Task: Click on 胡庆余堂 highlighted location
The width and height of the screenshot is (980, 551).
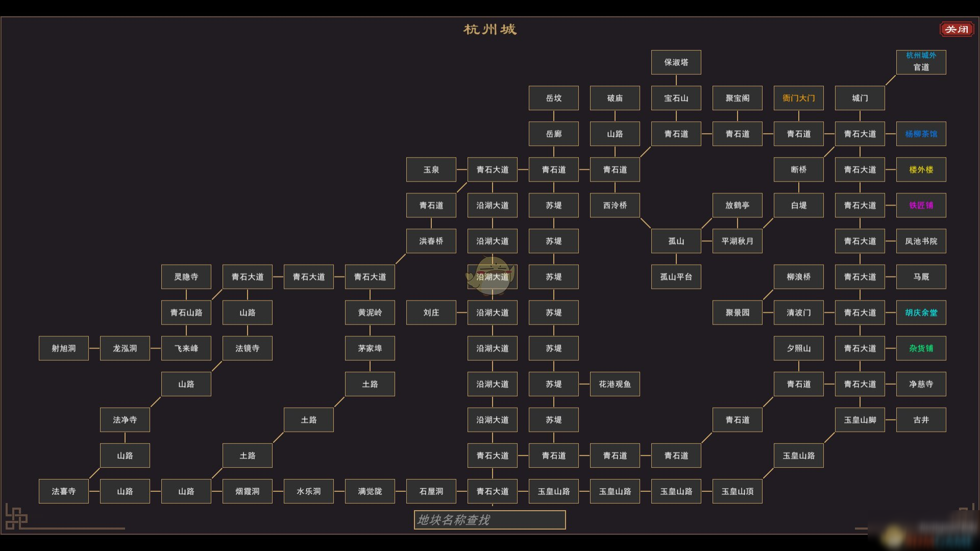Action: pos(921,312)
